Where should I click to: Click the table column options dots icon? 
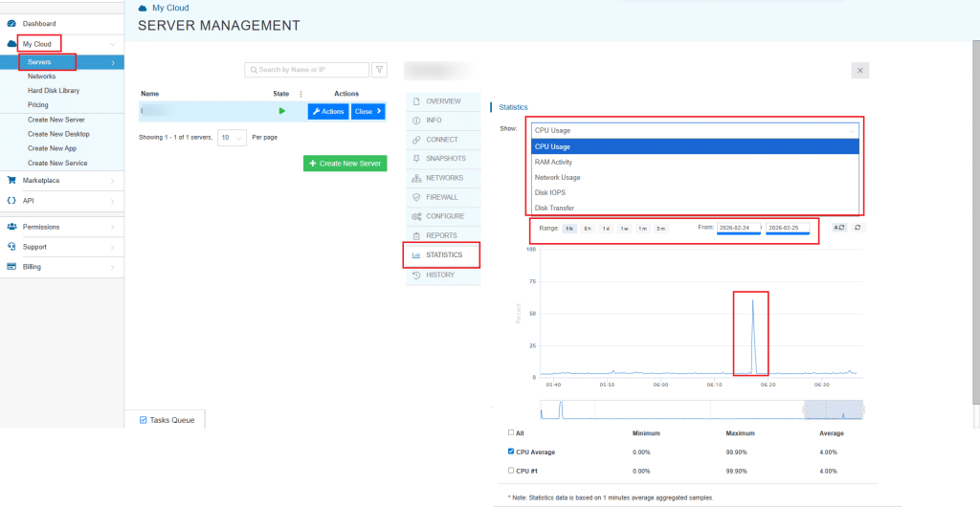[301, 94]
